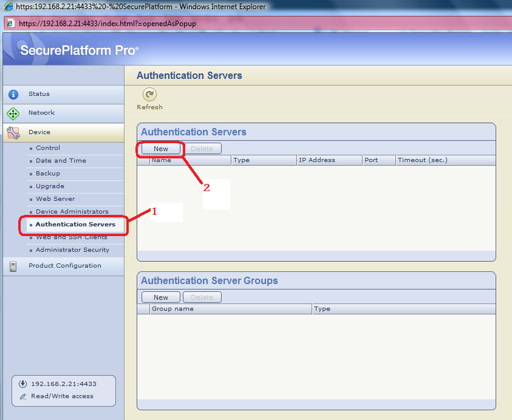Click the Device tools icon
Viewport: 512px width, 420px height.
click(x=13, y=133)
